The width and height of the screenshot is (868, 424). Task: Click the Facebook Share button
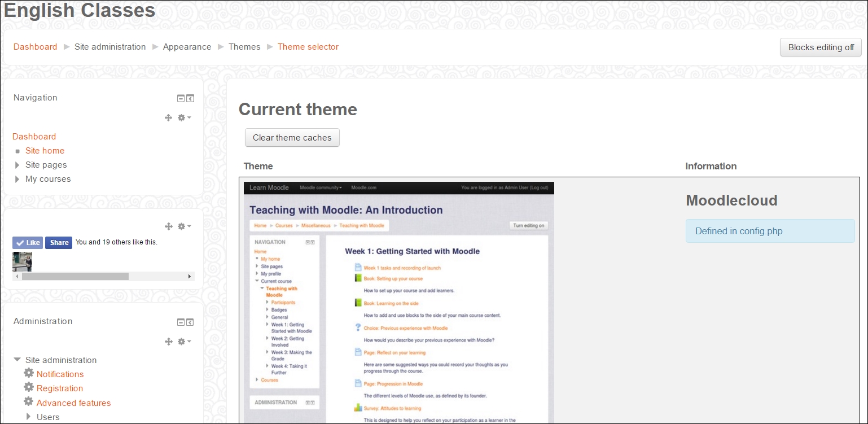tap(59, 243)
